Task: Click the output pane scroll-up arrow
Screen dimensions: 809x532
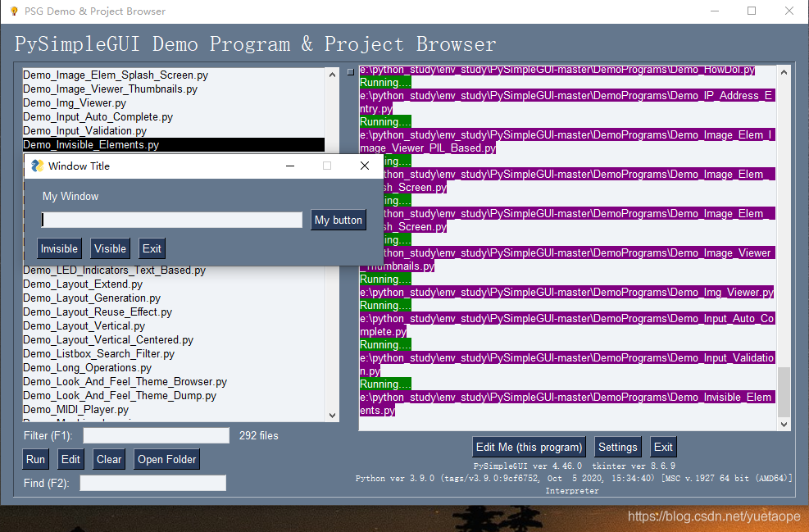Action: point(784,73)
